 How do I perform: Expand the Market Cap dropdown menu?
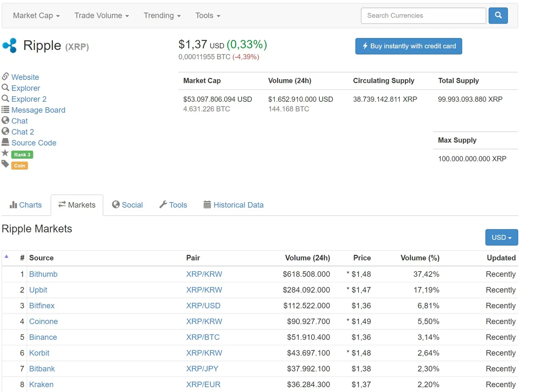tap(36, 15)
